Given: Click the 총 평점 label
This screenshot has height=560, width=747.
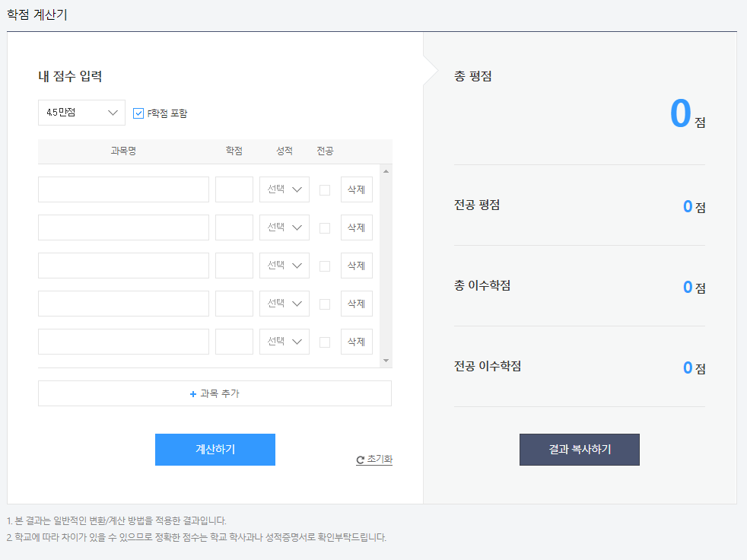Looking at the screenshot, I should coord(473,76).
